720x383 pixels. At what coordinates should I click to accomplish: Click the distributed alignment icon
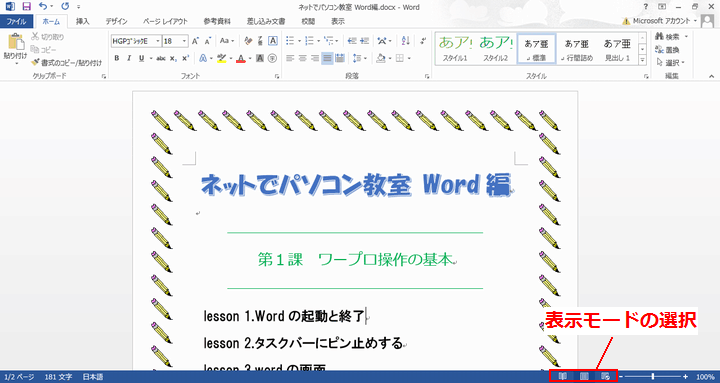click(340, 58)
